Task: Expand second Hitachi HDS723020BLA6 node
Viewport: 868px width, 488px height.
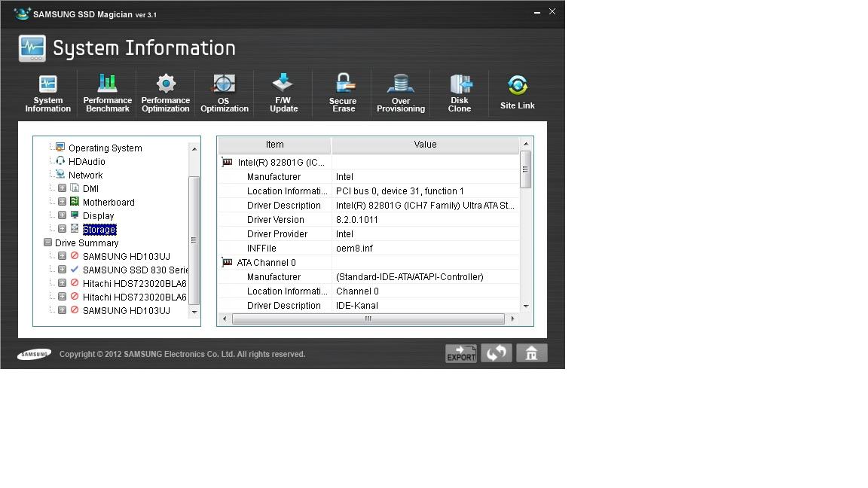Action: (x=62, y=297)
